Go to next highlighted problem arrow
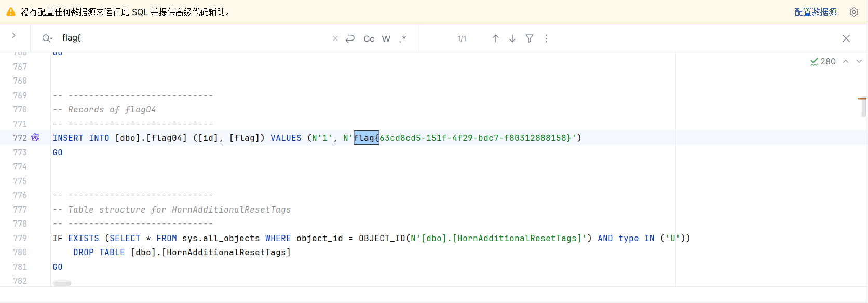868x303 pixels. [x=859, y=61]
